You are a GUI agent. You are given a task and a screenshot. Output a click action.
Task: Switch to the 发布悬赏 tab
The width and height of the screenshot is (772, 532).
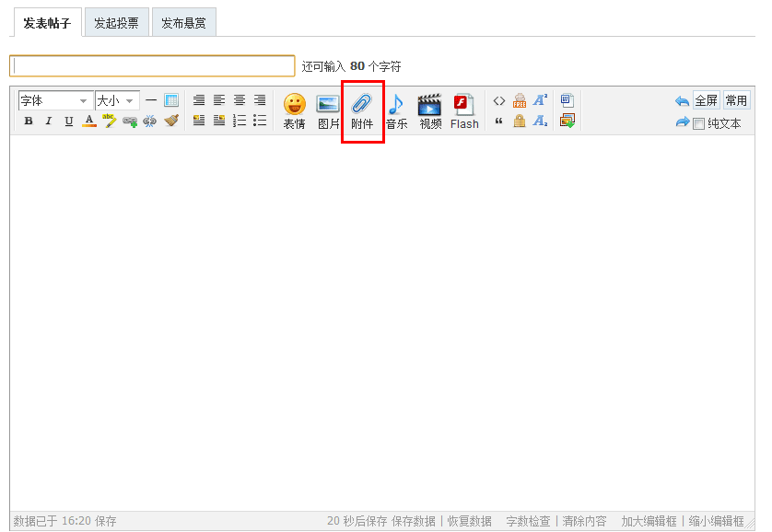click(183, 23)
